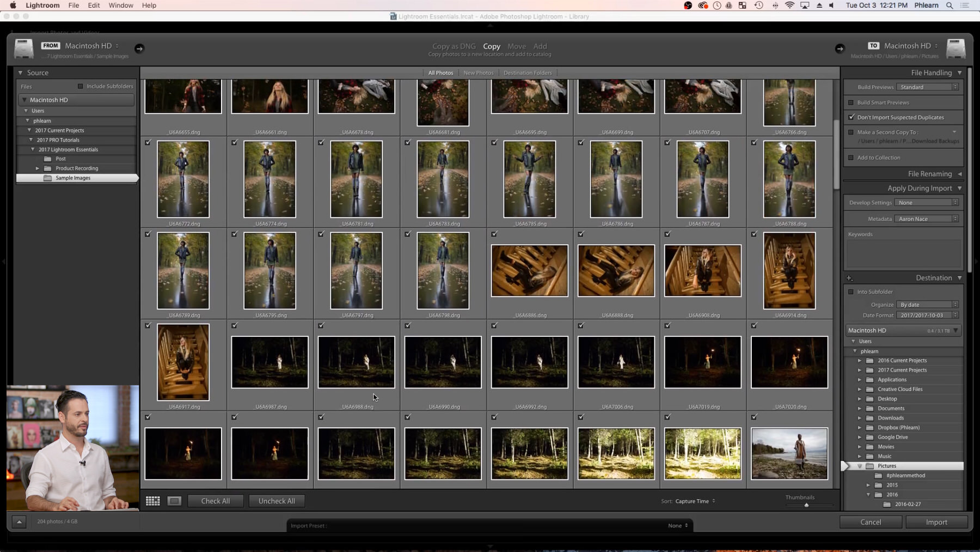Click the Wi-Fi icon in menu bar
The height and width of the screenshot is (552, 980).
click(789, 5)
